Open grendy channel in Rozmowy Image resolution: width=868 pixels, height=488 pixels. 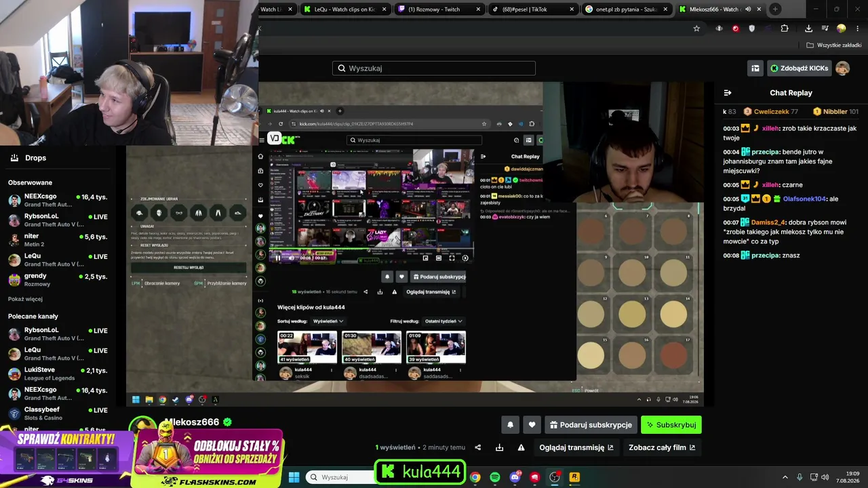point(58,279)
